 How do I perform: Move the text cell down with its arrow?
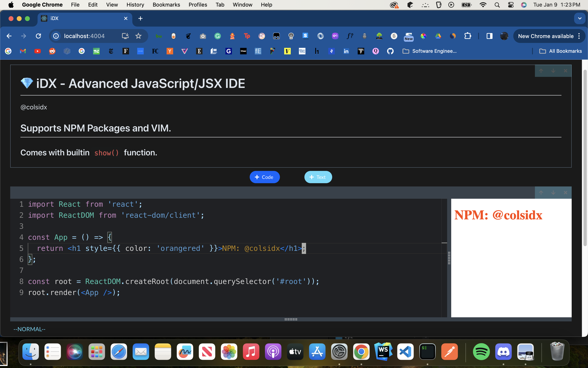pos(553,71)
